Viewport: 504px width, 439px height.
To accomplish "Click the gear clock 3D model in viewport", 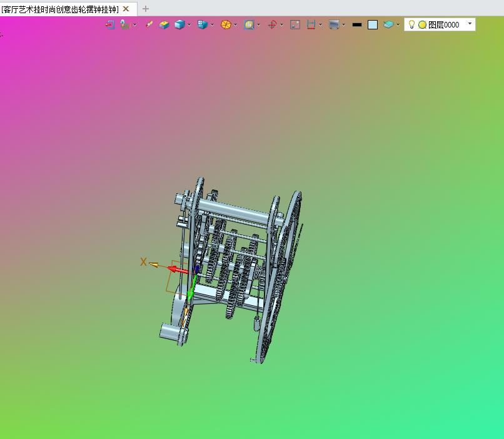I will point(231,270).
